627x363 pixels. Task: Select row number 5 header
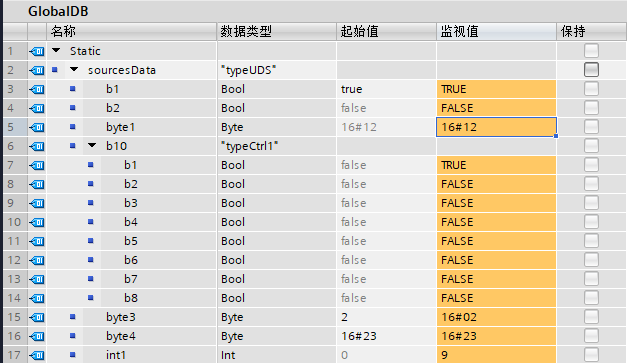[15, 127]
